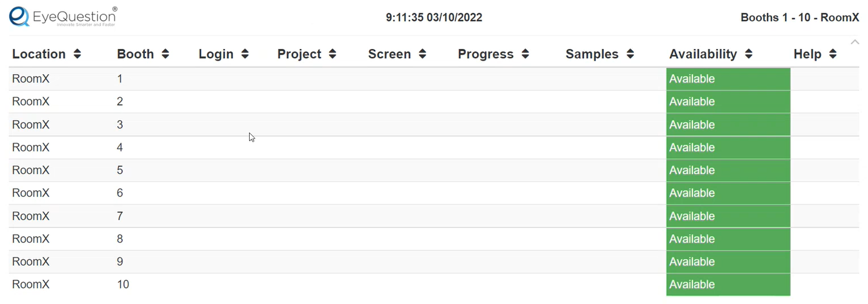Click the Availability column header text
Viewport: 868px width, 304px height.
[x=703, y=54]
